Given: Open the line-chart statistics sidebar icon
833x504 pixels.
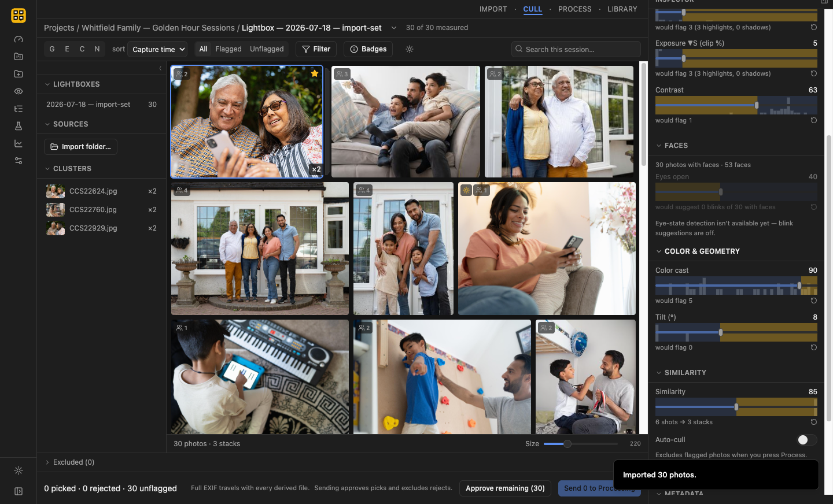Looking at the screenshot, I should coord(19,143).
